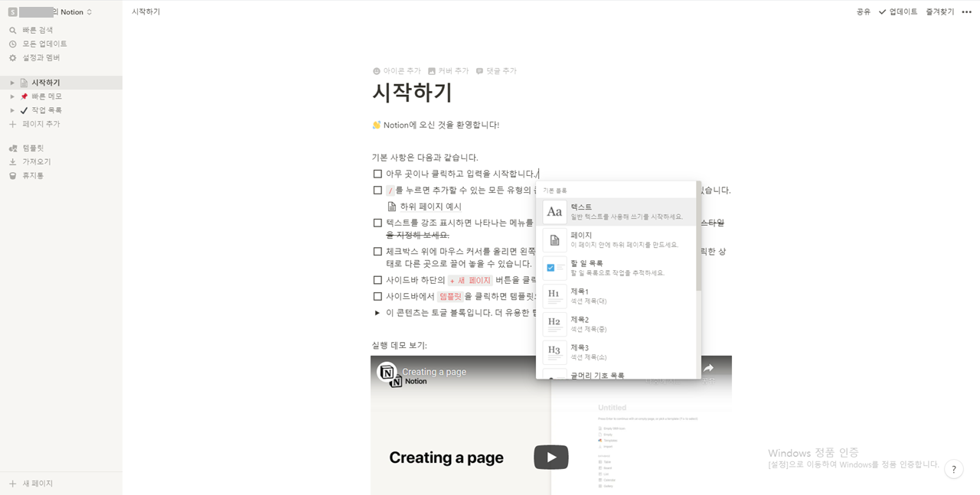980x495 pixels.
Task: Select the 할 일 목록 block option
Action: click(616, 269)
